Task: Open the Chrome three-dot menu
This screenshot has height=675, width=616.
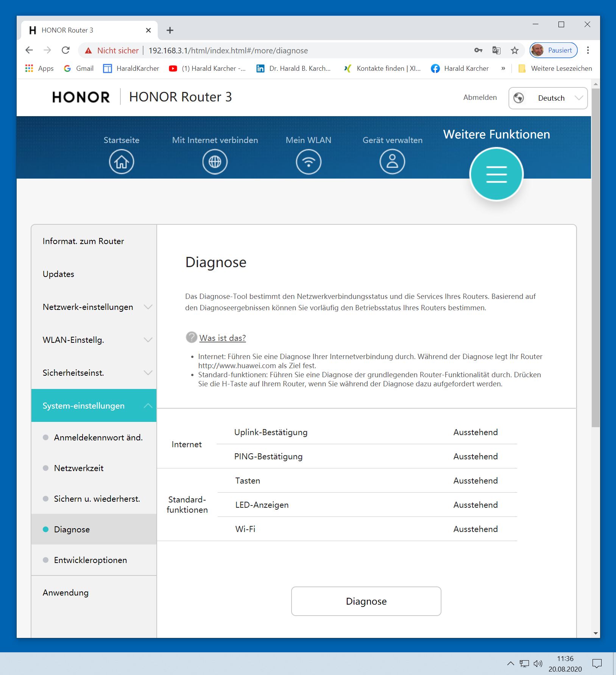Action: 588,50
